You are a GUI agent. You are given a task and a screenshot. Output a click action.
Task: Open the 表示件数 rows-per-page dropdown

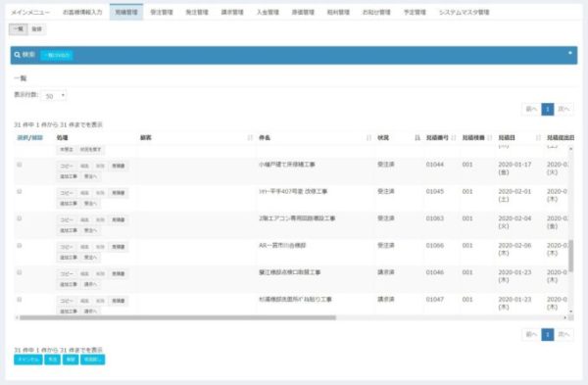tap(54, 96)
